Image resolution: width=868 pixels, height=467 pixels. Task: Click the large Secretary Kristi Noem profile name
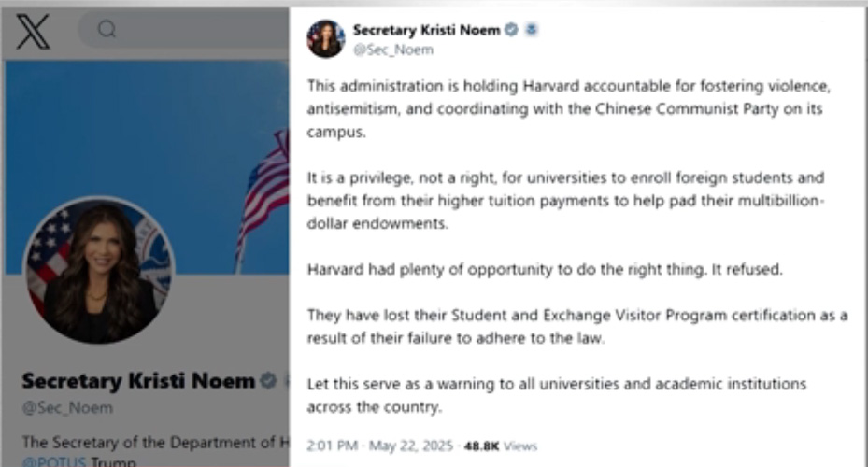[x=138, y=381]
